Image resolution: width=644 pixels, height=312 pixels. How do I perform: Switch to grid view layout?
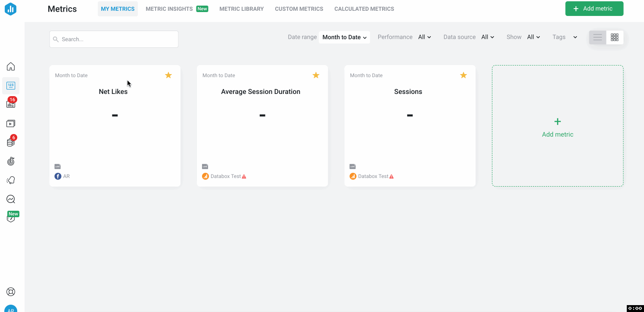coord(615,37)
